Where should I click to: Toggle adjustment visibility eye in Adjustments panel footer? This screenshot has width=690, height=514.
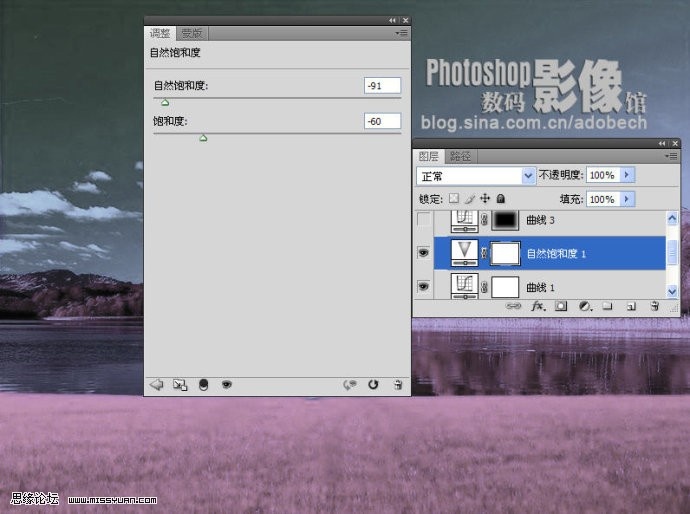click(x=227, y=385)
